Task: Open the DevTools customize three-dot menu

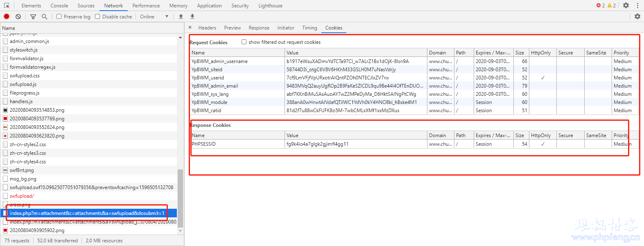Action: click(x=637, y=5)
